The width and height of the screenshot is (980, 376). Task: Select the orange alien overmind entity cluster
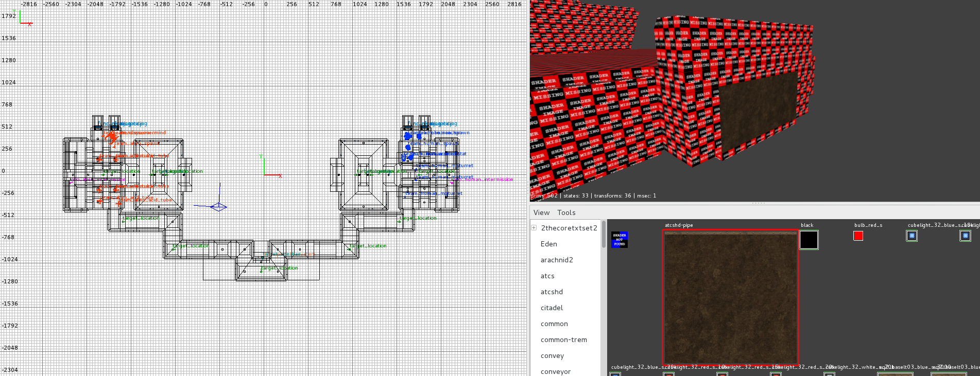click(x=111, y=137)
